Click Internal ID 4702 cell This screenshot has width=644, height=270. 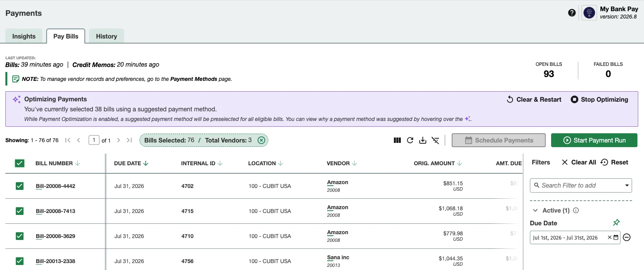(x=188, y=186)
